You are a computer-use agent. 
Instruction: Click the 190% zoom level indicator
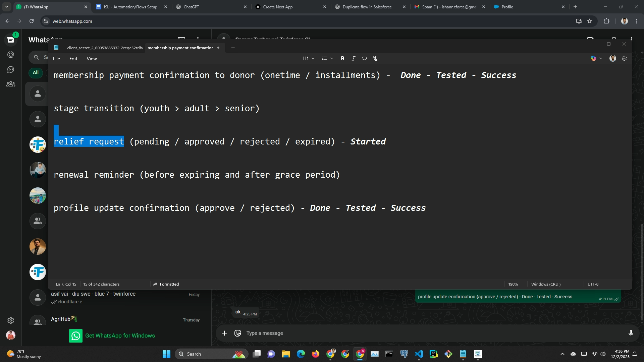513,284
